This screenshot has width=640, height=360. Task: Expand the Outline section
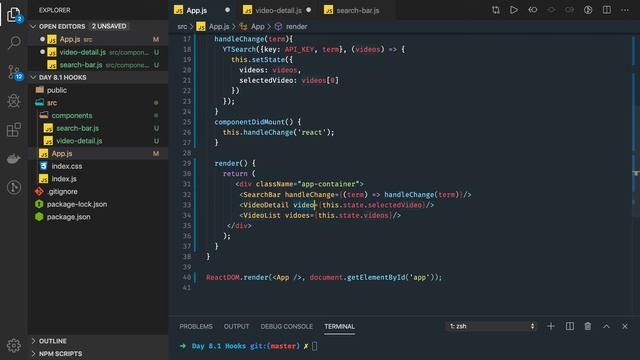pos(98,341)
